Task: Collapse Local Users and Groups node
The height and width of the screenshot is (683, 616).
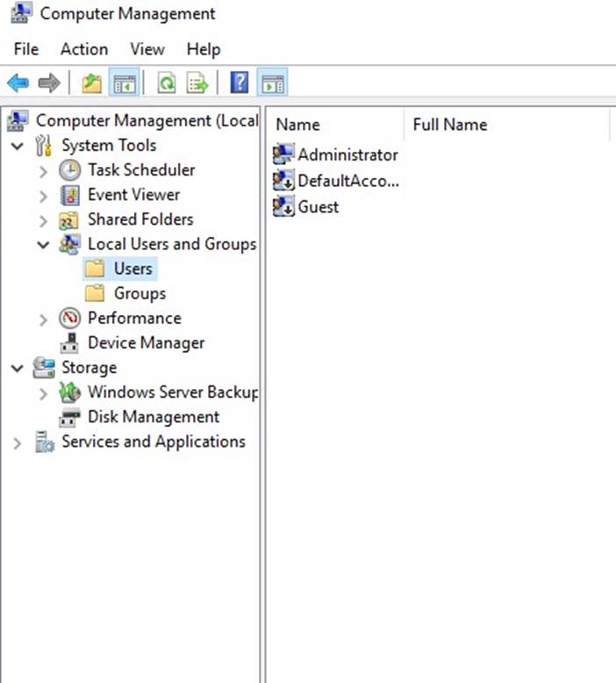Action: point(43,245)
